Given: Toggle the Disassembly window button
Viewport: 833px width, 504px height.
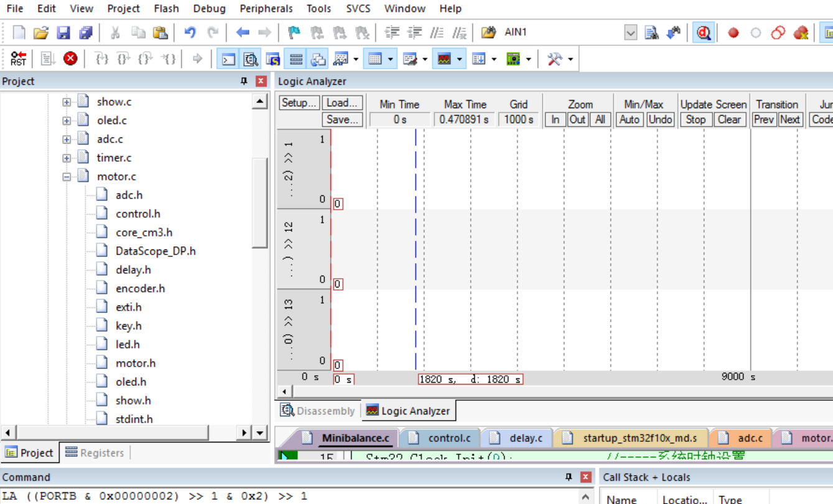Looking at the screenshot, I should point(251,59).
